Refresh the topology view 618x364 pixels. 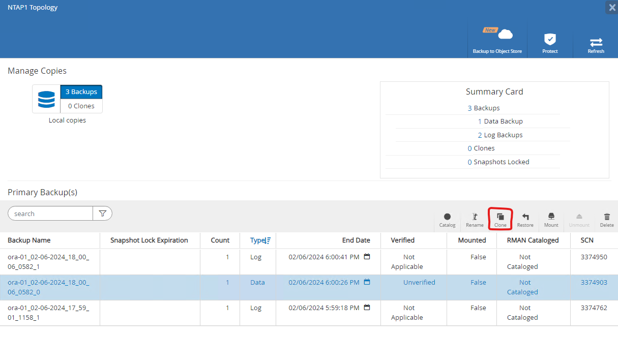(596, 42)
